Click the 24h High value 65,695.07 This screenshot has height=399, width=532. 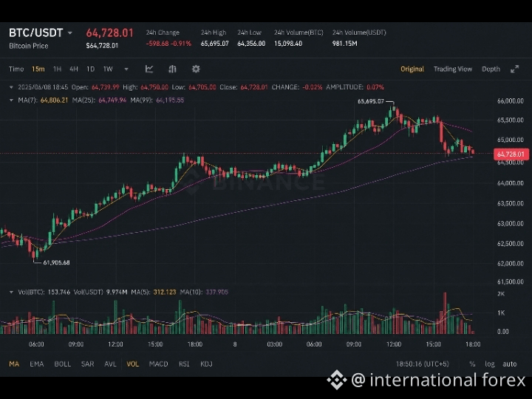[215, 44]
